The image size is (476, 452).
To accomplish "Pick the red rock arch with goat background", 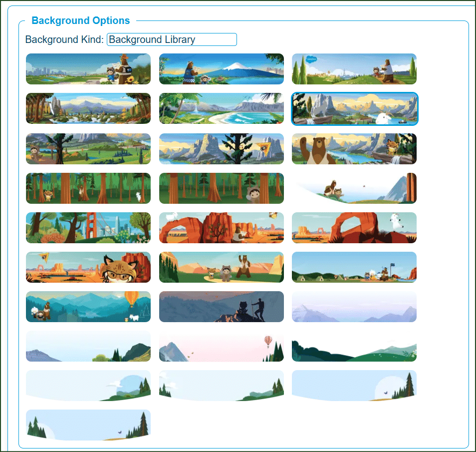I will click(354, 228).
